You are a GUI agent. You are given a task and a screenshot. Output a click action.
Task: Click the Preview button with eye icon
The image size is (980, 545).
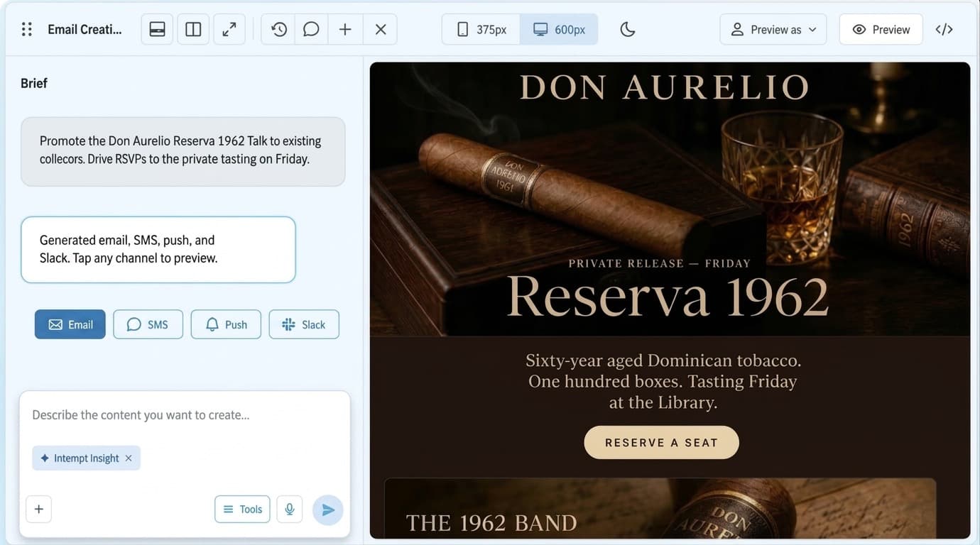(x=881, y=29)
